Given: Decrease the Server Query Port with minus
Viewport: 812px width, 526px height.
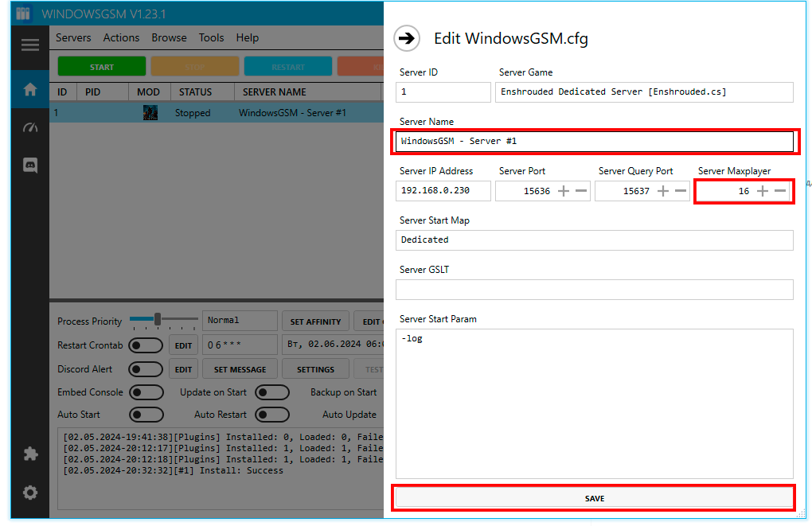Looking at the screenshot, I should point(681,191).
